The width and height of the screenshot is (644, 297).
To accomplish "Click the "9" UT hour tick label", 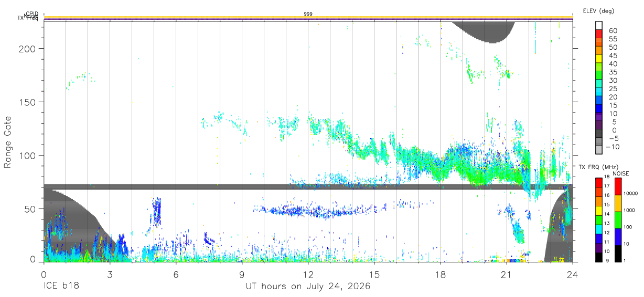I will (242, 274).
